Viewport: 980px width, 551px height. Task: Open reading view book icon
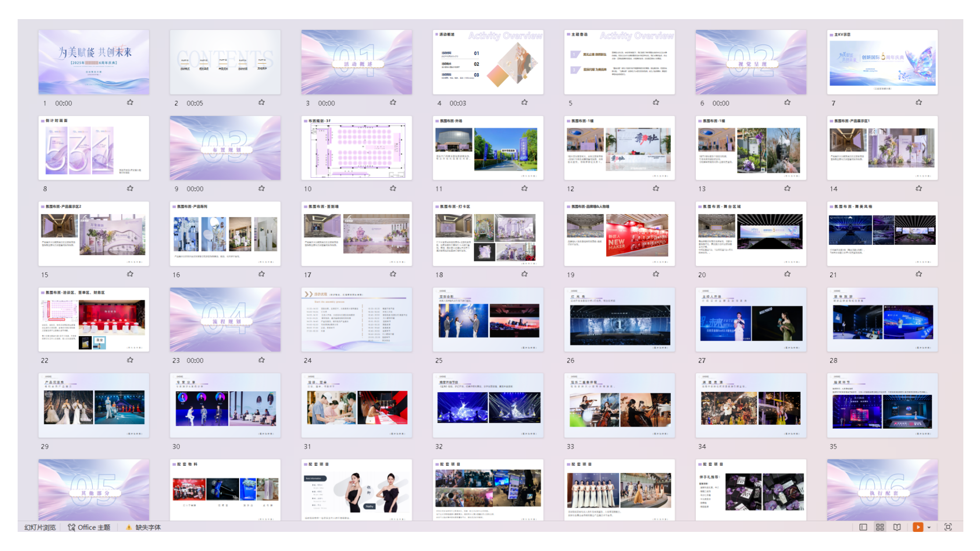point(897,527)
